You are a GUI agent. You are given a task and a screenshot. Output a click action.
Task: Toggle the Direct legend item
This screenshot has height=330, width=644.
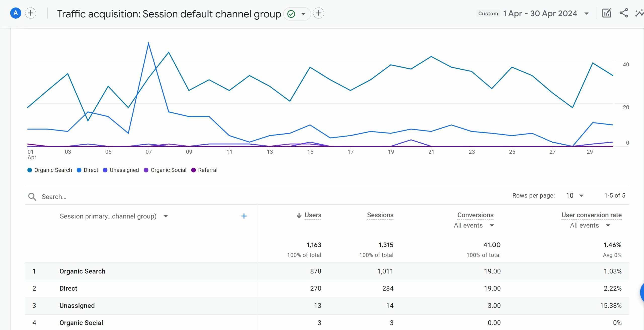point(87,170)
